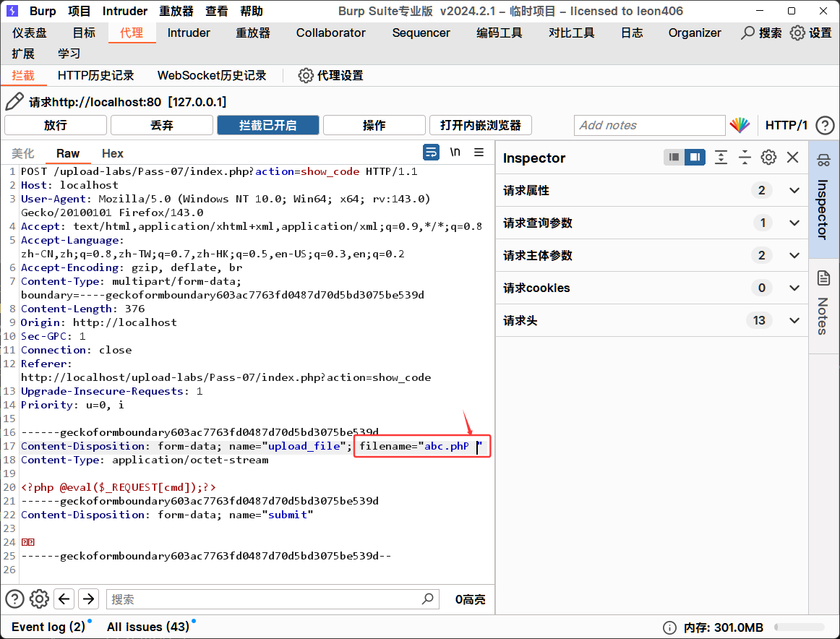Open All issues (43)
Screen dimensions: 840x639
148,627
